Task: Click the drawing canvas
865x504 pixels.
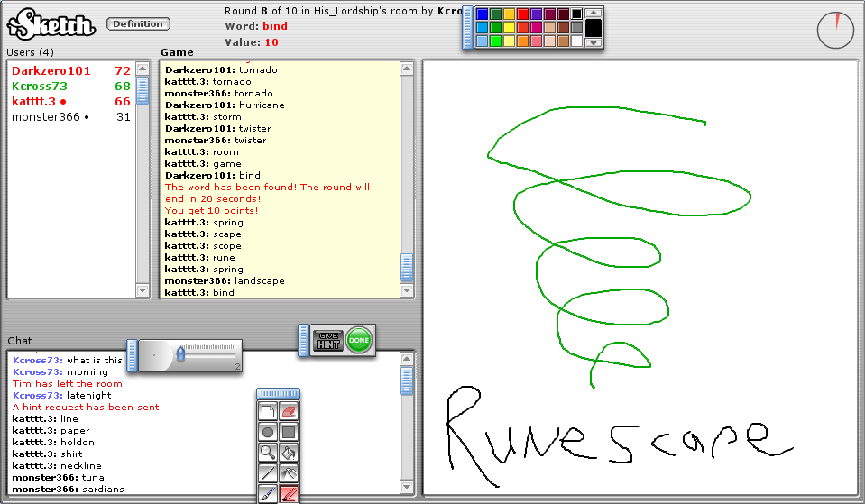Action: click(x=640, y=278)
